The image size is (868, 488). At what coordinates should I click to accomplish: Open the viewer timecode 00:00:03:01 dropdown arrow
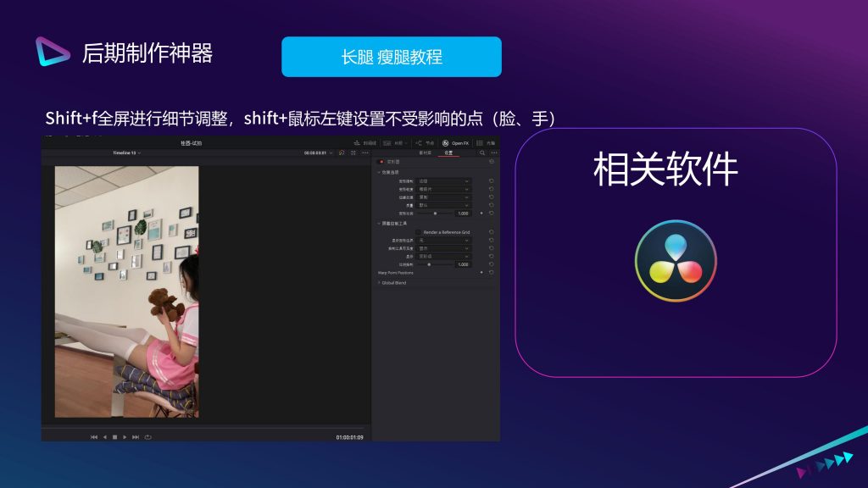[331, 152]
